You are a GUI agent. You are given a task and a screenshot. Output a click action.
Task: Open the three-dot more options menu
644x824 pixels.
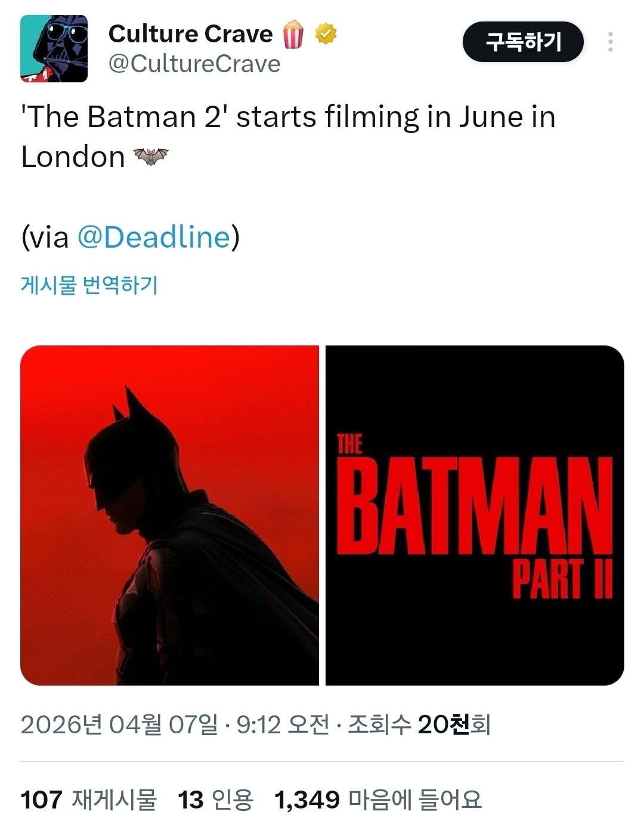coord(610,42)
